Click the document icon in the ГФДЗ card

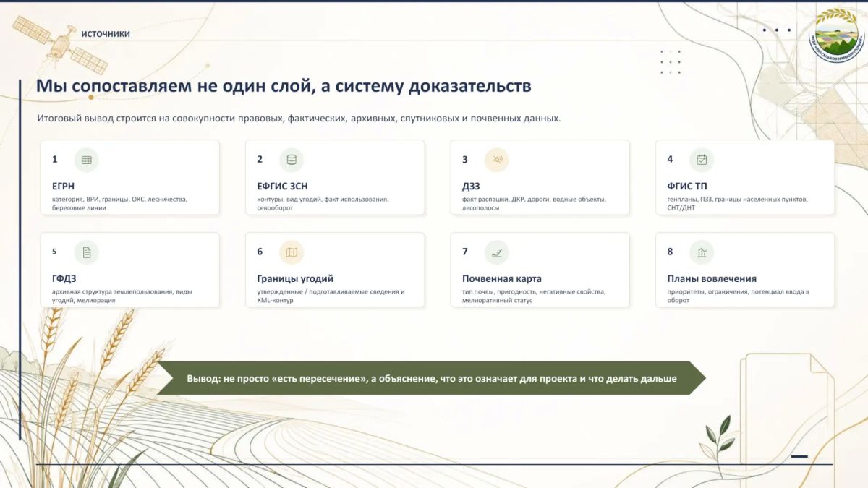[87, 252]
